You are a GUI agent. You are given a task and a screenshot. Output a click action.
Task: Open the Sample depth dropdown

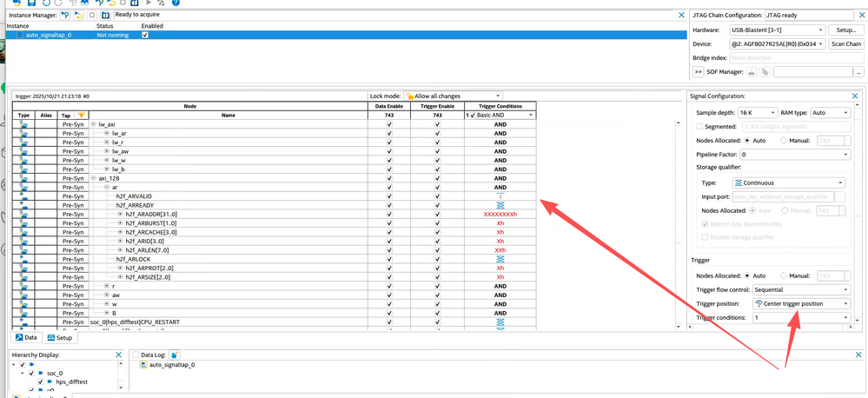(757, 113)
